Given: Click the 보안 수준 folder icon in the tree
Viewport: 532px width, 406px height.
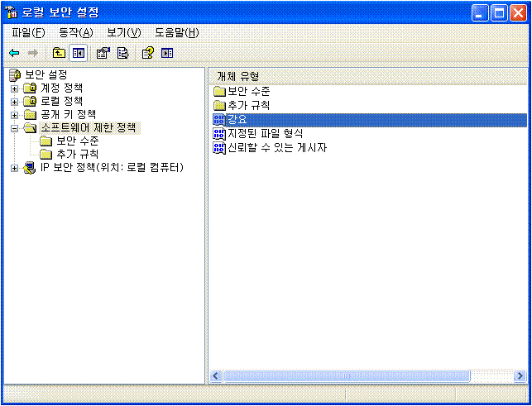Looking at the screenshot, I should click(x=46, y=141).
